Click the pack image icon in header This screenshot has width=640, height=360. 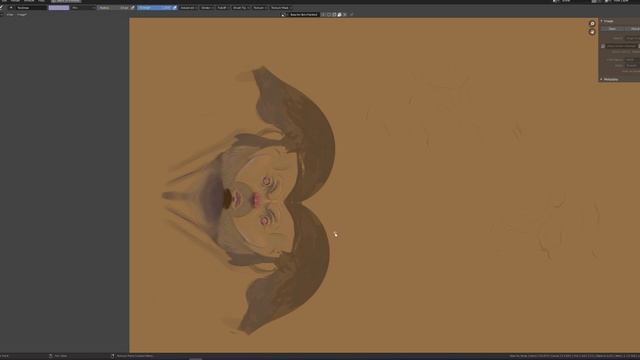coord(340,15)
